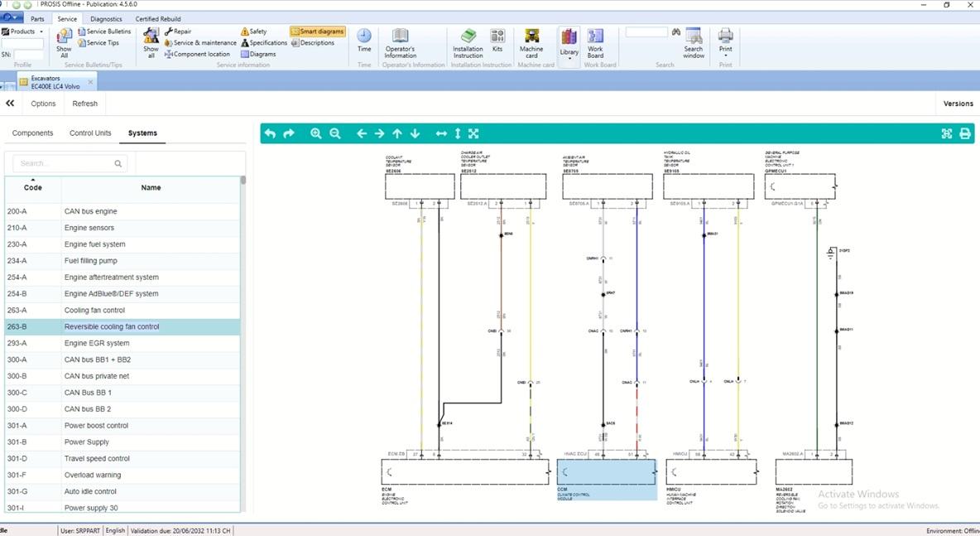The width and height of the screenshot is (980, 536).
Task: Open Service Tips
Action: [98, 42]
